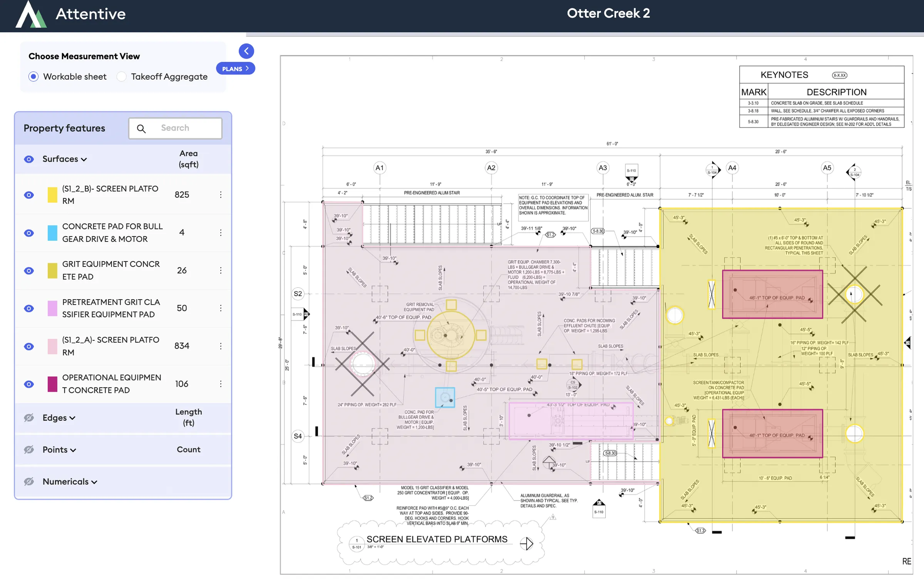This screenshot has height=583, width=924.
Task: Open the kebab menu for CONCRETE PAD FOR BULLGEAR
Action: 221,233
